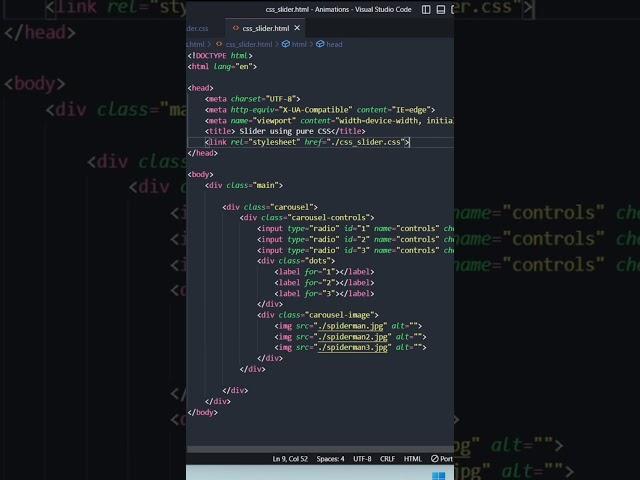Image resolution: width=640 pixels, height=480 pixels.
Task: Change end-of-line sequence via CRLF
Action: pyautogui.click(x=387, y=459)
